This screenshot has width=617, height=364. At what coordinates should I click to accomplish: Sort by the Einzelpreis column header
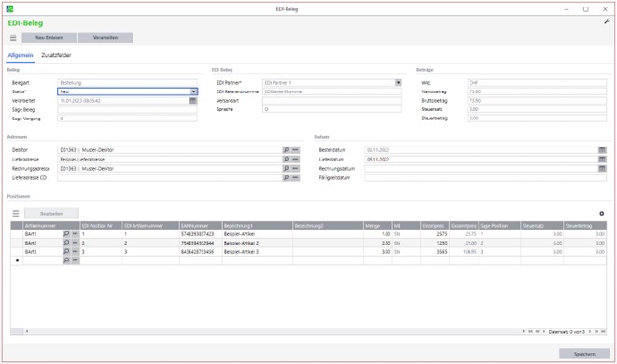click(x=435, y=226)
